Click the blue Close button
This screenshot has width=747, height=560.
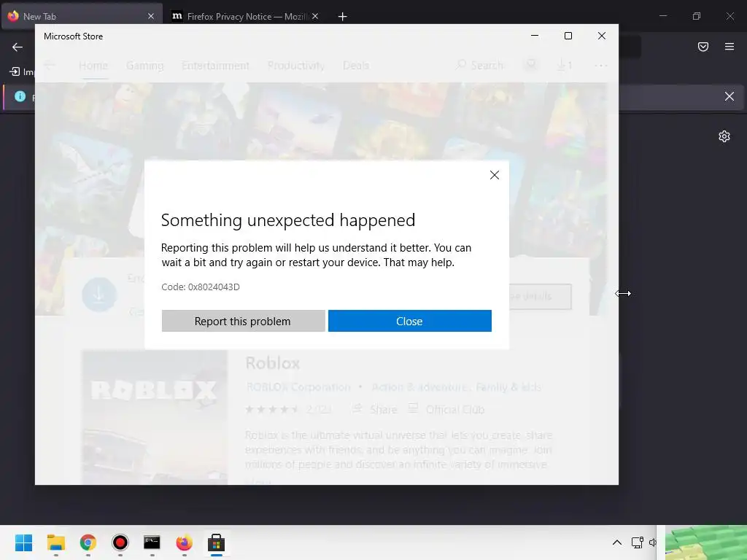pos(410,321)
